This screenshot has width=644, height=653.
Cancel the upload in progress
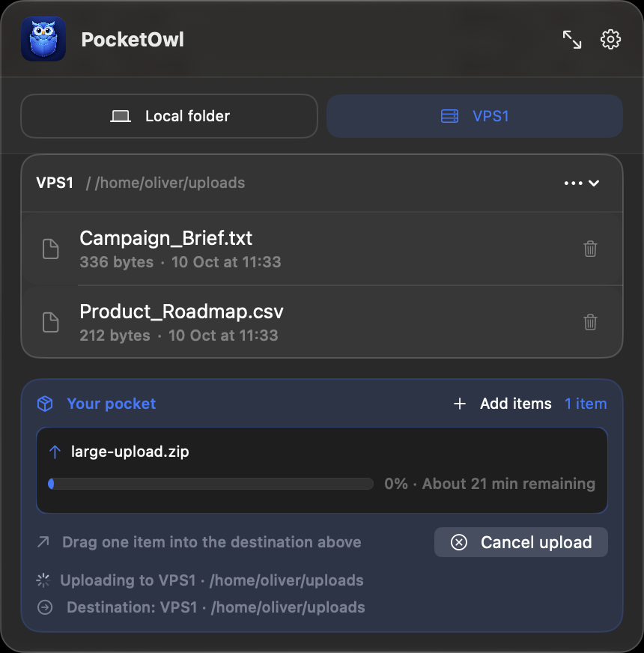point(520,542)
